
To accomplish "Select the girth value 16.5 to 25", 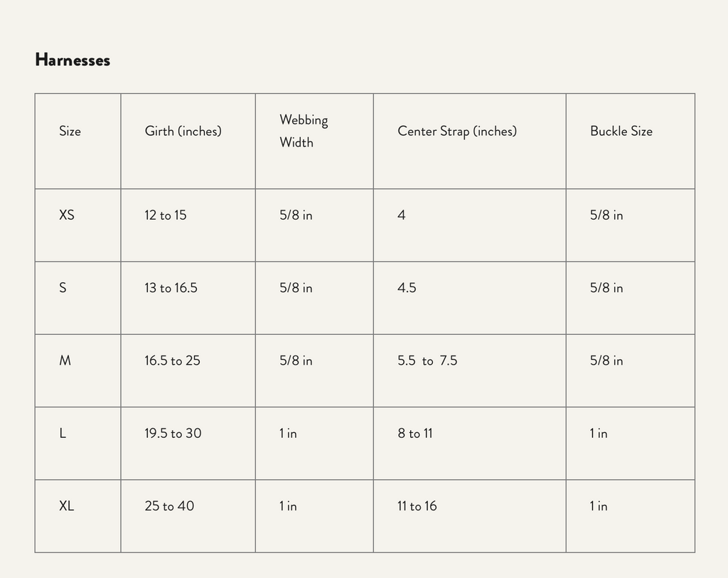I will pos(172,360).
